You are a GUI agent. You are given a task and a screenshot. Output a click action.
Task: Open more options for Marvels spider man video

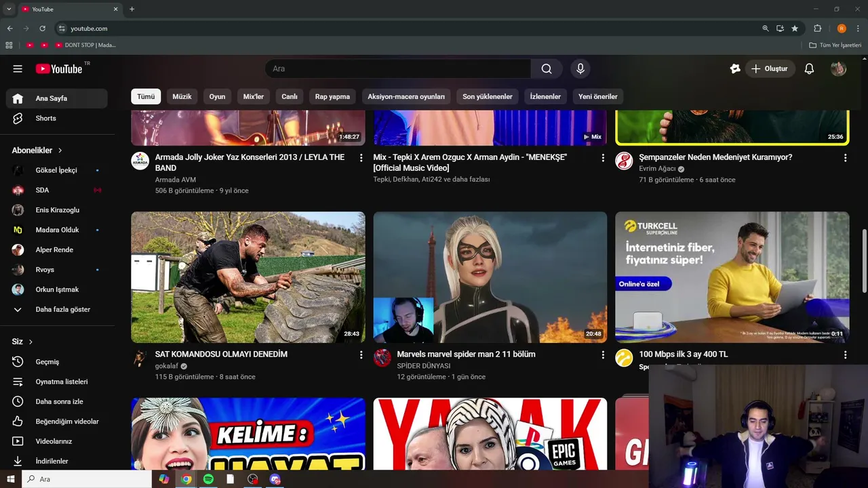coord(603,354)
